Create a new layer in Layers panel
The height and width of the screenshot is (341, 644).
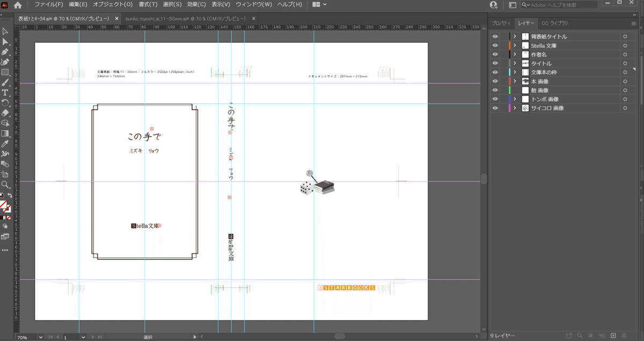pyautogui.click(x=613, y=336)
